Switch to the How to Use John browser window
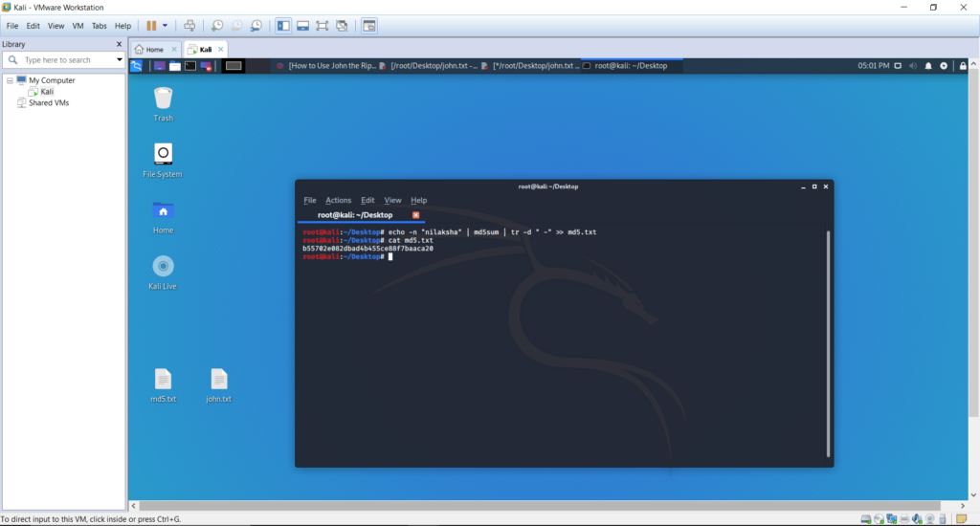Screen dimensions: 980x526 (x=326, y=66)
